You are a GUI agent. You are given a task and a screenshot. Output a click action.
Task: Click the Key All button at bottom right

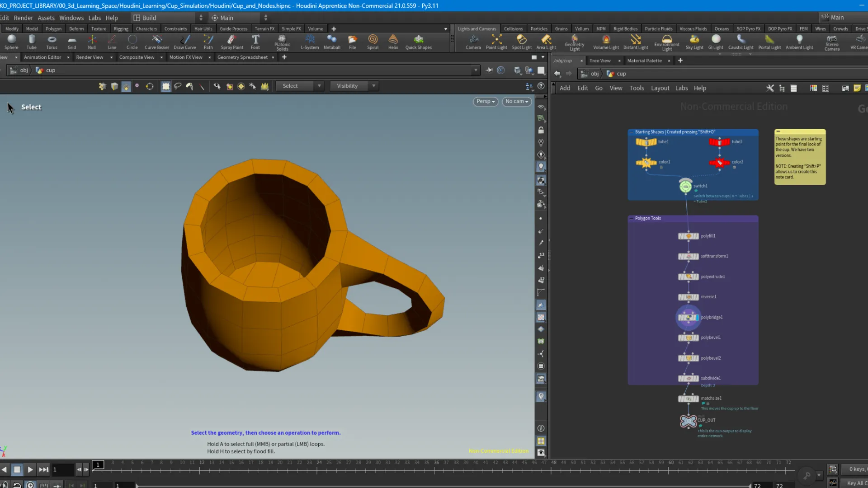tap(857, 483)
